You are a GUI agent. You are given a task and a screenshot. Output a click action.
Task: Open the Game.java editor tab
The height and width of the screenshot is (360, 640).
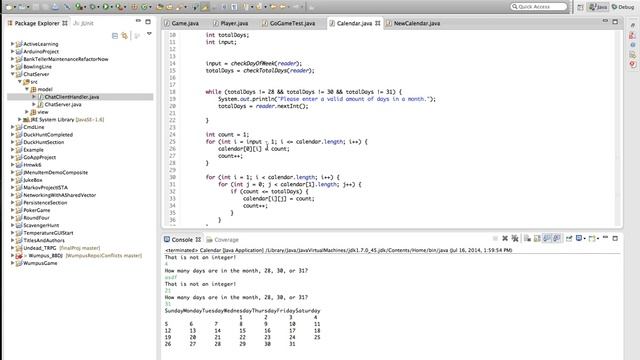coord(181,23)
